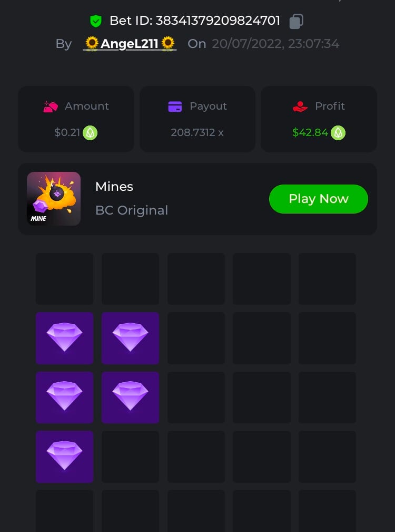Screen dimensions: 395x532
Task: Open the Mines game thumbnail
Action: [54, 198]
